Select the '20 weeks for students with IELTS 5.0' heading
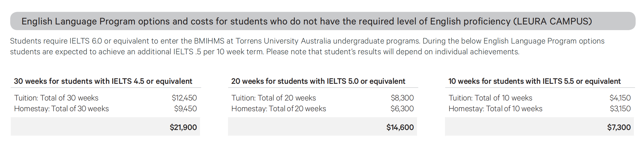 point(318,81)
